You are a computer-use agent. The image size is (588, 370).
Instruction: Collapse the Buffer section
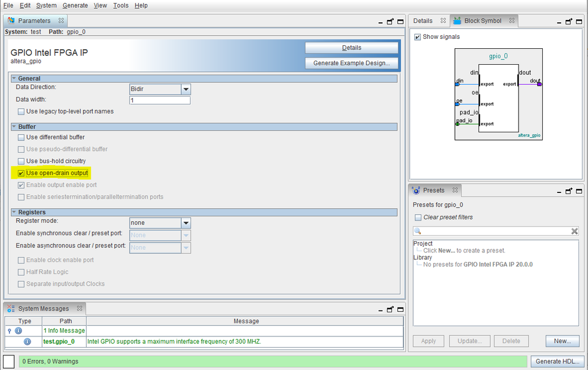[14, 125]
